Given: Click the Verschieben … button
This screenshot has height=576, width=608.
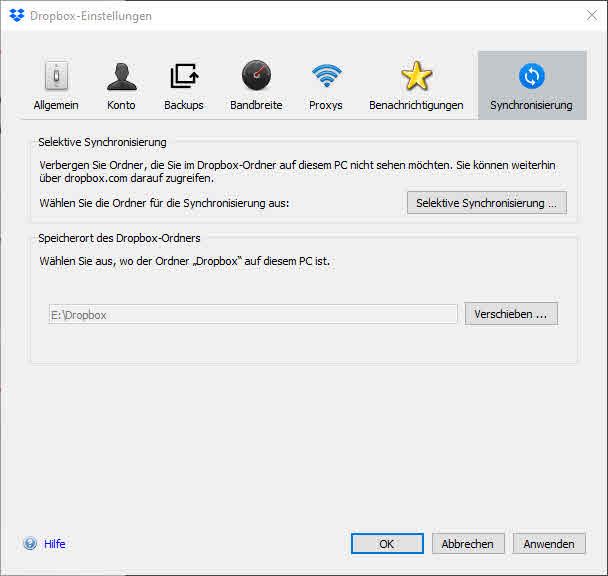Looking at the screenshot, I should point(511,314).
